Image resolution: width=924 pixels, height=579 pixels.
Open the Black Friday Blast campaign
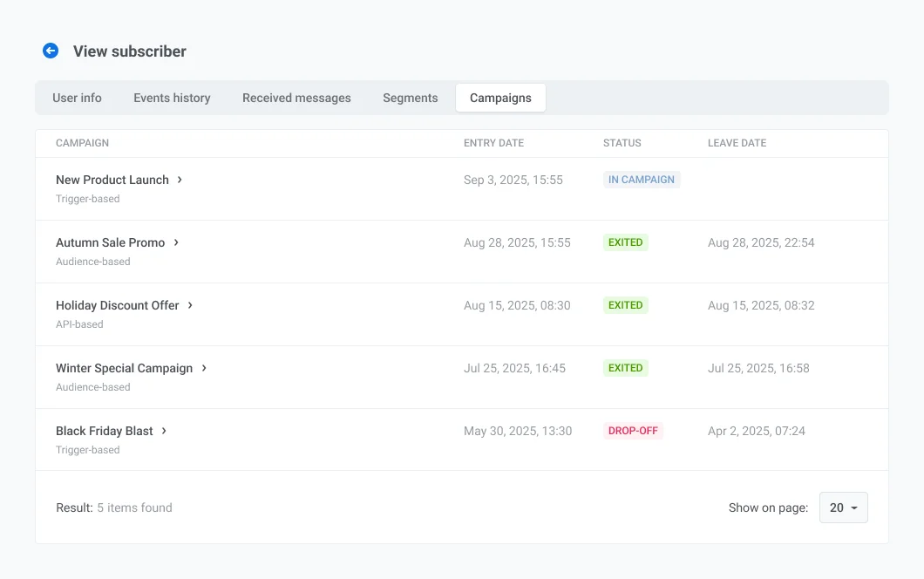pyautogui.click(x=105, y=431)
